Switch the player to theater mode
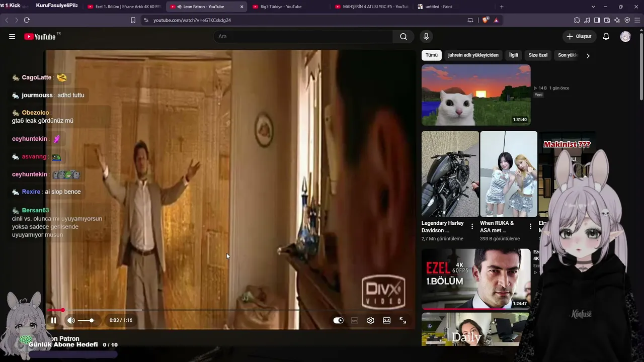Screen dimensions: 644x362 coord(386,320)
